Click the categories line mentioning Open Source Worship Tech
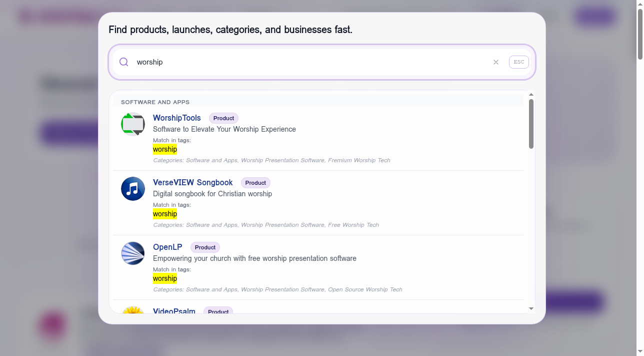The image size is (644, 356). (277, 289)
